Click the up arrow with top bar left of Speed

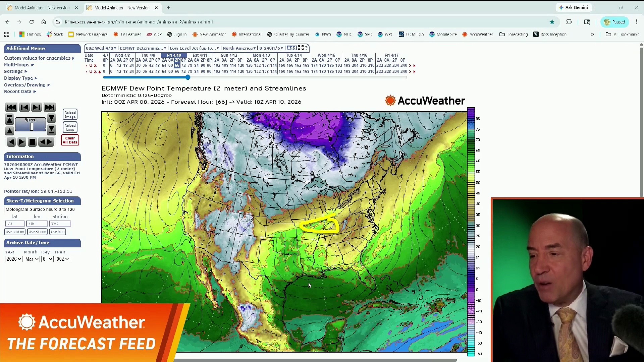click(9, 119)
